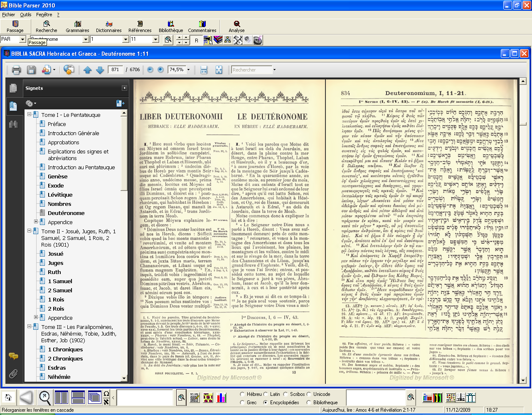Collapse the Tome I - Le Pentateuque tree node
Viewport: 532px width, 415px height.
pos(30,114)
